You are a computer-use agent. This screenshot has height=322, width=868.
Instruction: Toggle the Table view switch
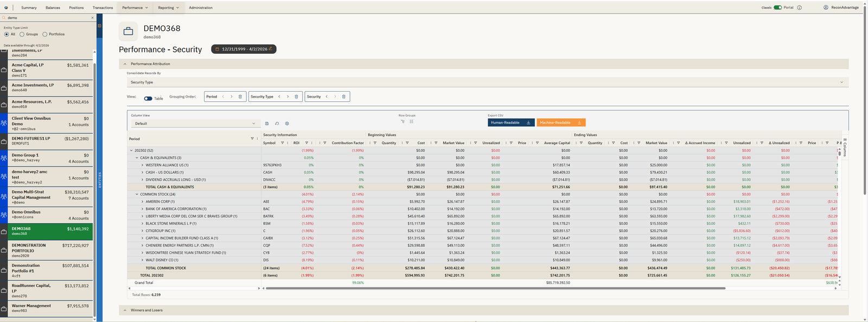pos(148,99)
